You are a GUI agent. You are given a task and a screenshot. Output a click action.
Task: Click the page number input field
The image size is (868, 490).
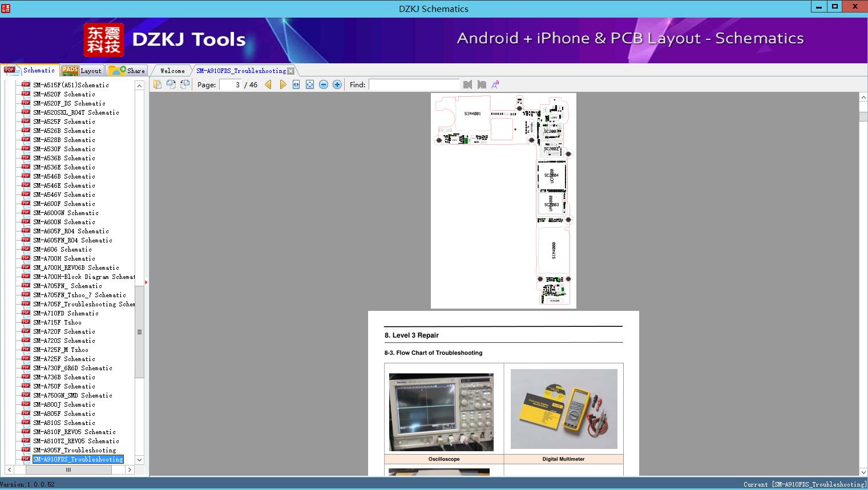[231, 84]
